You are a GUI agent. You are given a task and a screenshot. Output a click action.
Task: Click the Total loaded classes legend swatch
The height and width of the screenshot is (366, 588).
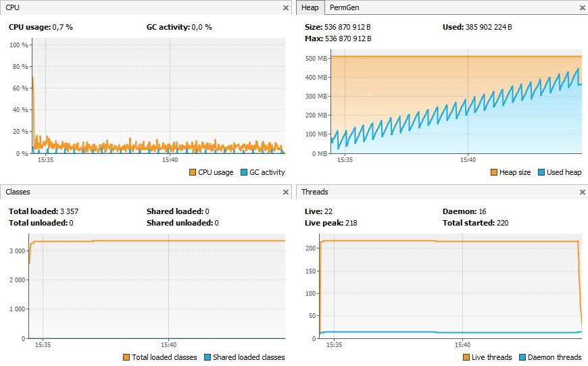pos(126,357)
